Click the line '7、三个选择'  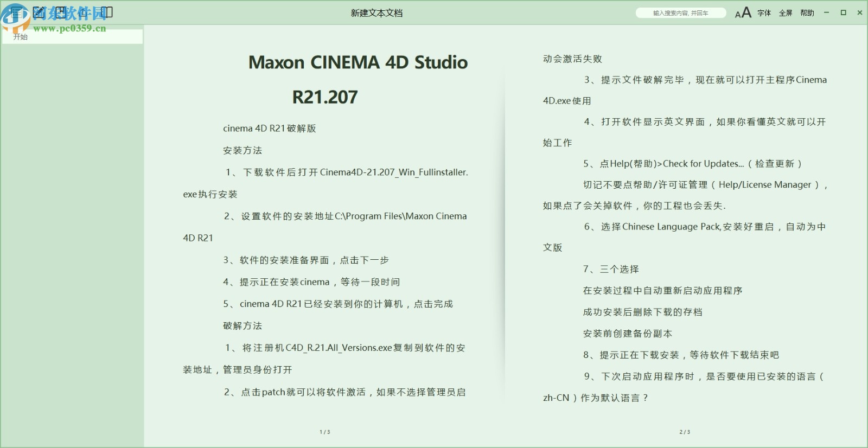point(611,269)
